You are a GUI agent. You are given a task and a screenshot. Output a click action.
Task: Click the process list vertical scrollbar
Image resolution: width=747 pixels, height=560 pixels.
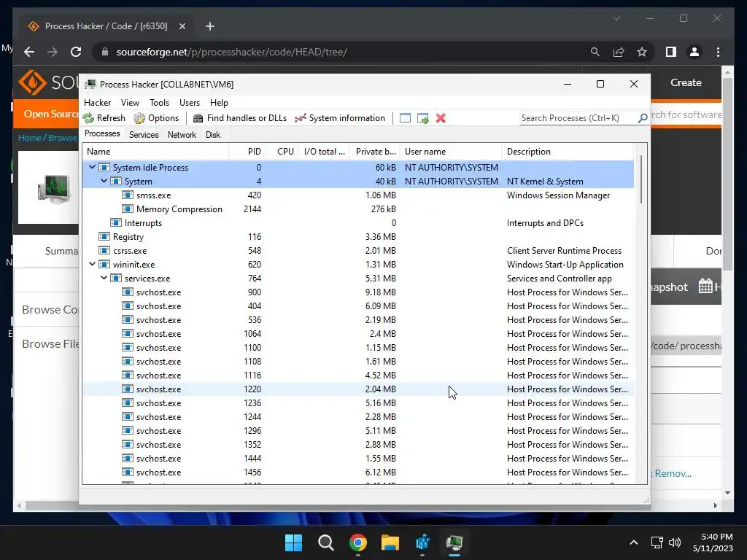point(640,179)
